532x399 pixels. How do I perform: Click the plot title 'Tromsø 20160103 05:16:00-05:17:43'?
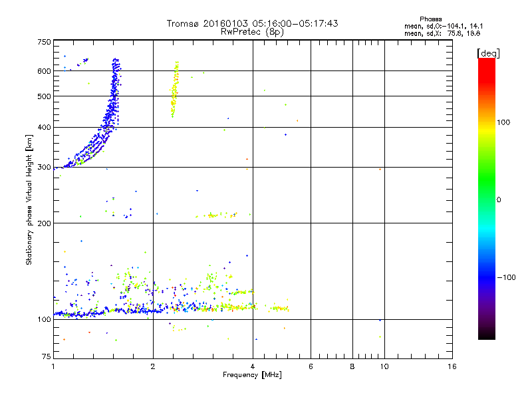252,23
